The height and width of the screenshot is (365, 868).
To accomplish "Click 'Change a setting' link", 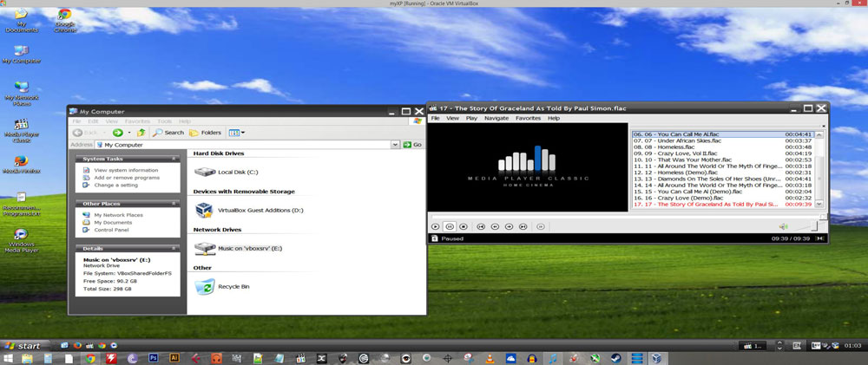I will (x=115, y=186).
